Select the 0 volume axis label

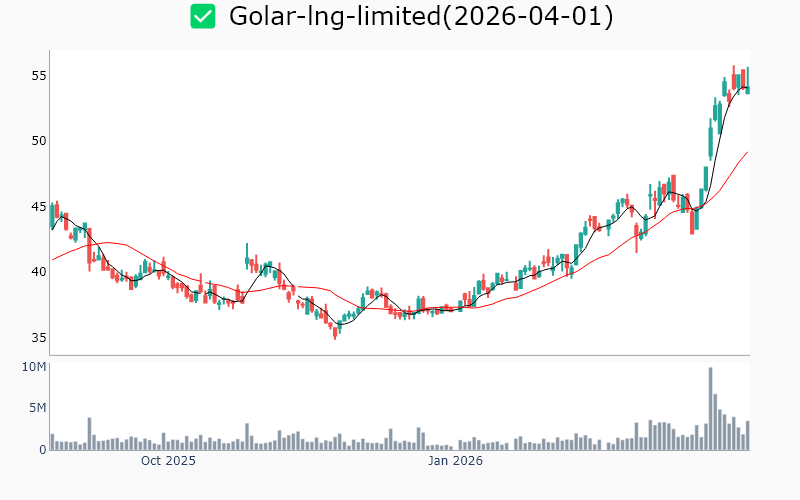[42, 450]
